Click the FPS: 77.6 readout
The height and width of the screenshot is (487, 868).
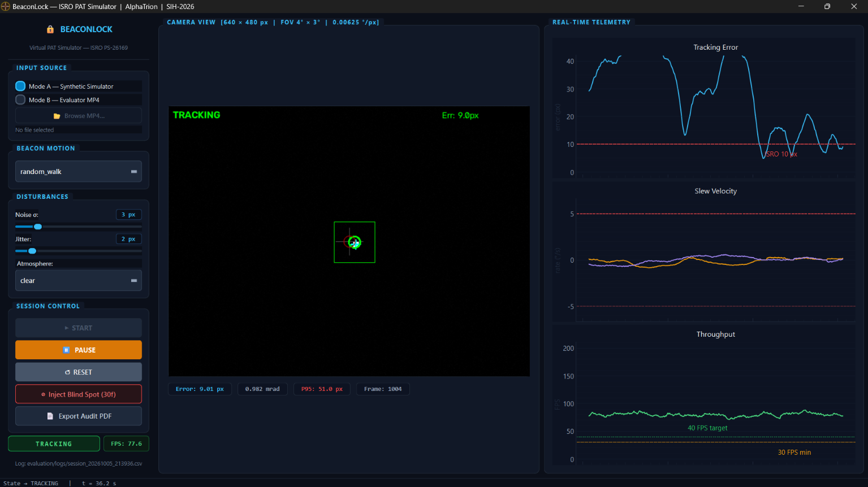pyautogui.click(x=126, y=443)
